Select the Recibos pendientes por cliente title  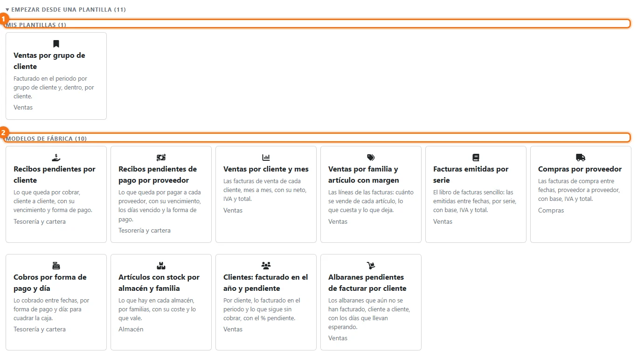[x=55, y=175]
